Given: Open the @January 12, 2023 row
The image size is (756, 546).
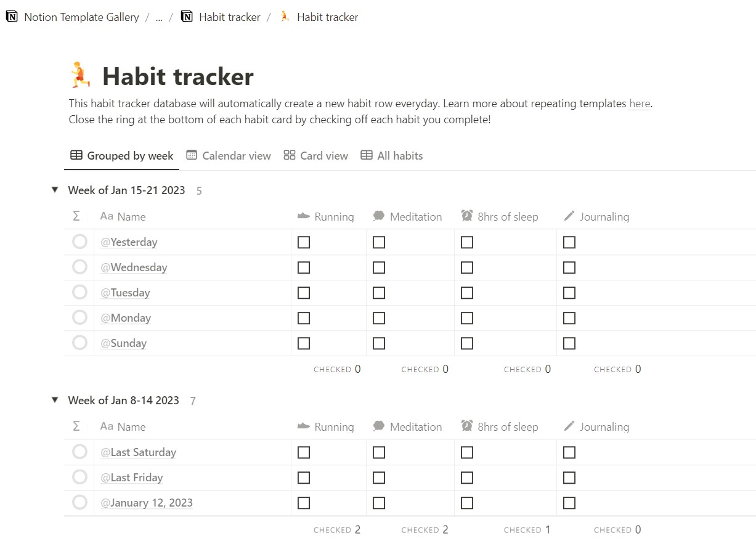Looking at the screenshot, I should (x=147, y=503).
